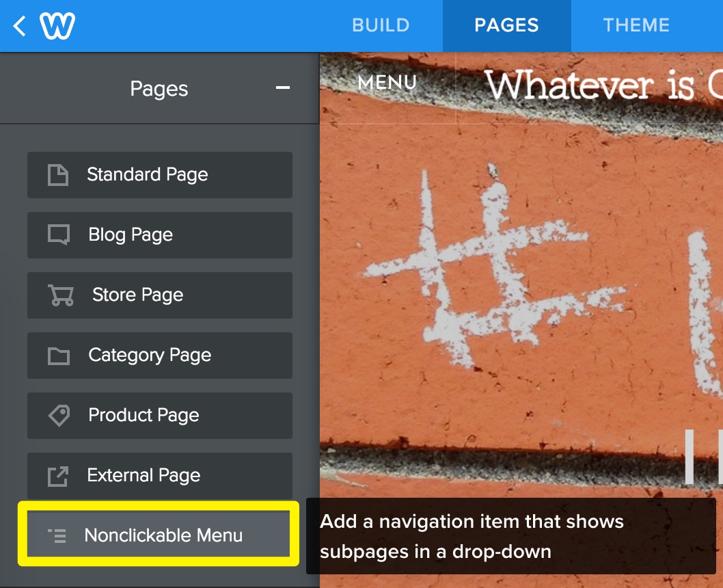This screenshot has width=723, height=588.
Task: Click the Standard Page document icon
Action: (58, 175)
